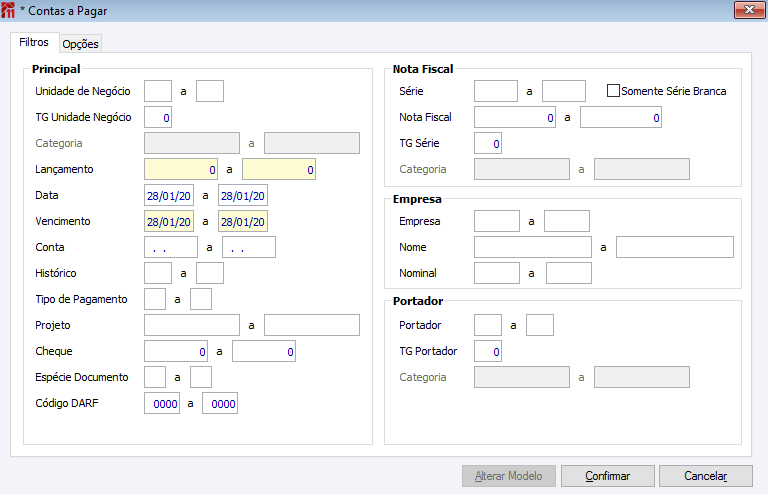This screenshot has height=494, width=768.
Task: Click the first Código DARF field
Action: pos(162,403)
